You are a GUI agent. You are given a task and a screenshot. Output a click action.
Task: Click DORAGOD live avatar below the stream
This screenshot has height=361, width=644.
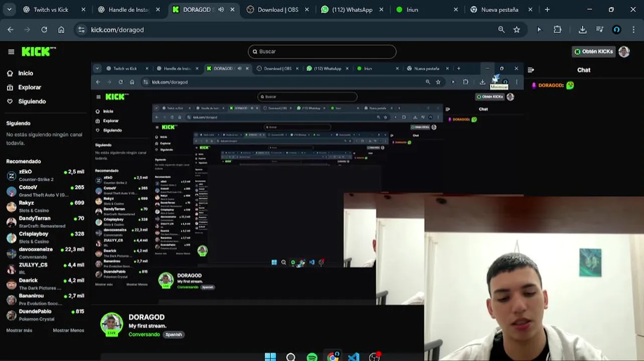point(111,324)
